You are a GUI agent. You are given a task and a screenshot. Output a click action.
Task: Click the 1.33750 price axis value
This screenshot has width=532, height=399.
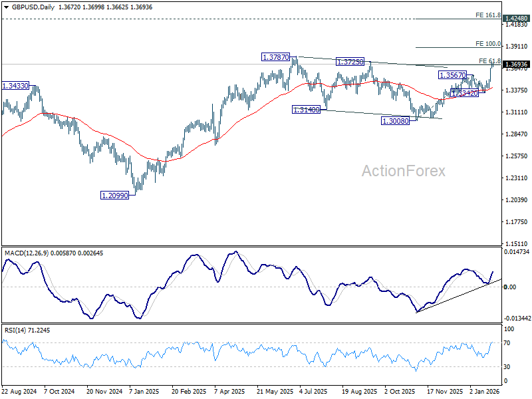pyautogui.click(x=517, y=90)
